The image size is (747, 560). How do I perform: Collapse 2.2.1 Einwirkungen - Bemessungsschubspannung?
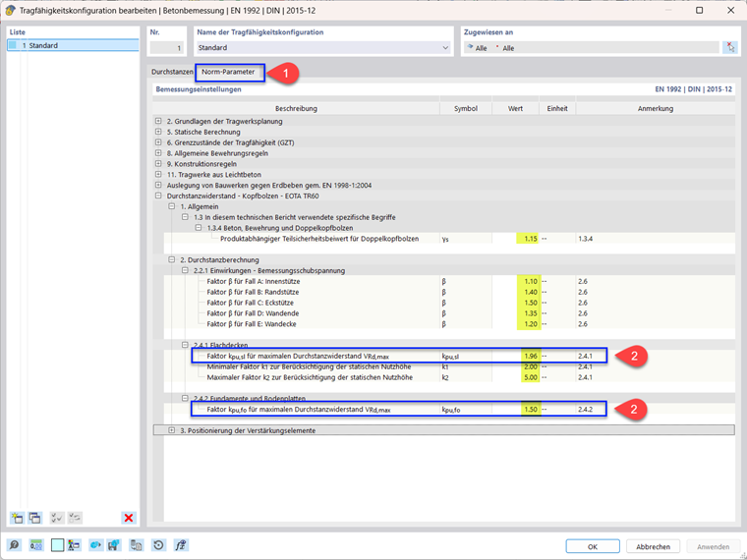coord(185,270)
